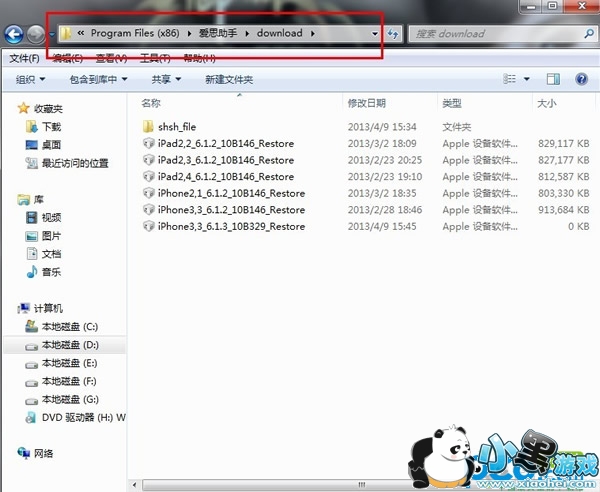Open 下载 in favorites

click(52, 127)
